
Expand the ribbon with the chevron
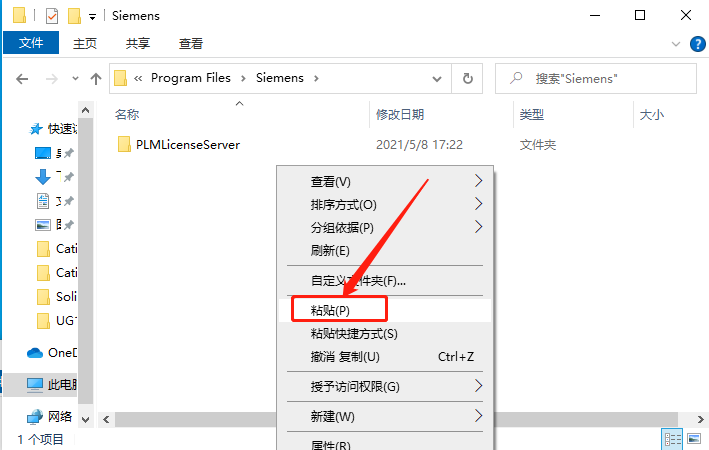pyautogui.click(x=676, y=44)
